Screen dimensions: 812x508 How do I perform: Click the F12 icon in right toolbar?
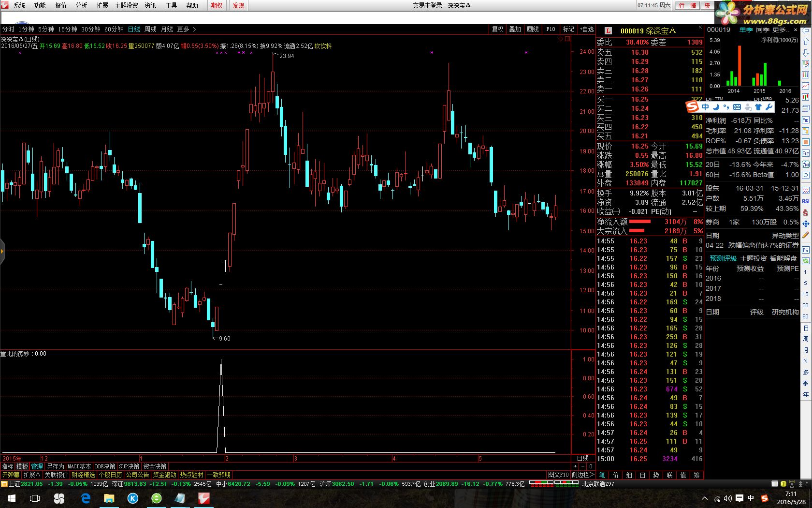[805, 153]
